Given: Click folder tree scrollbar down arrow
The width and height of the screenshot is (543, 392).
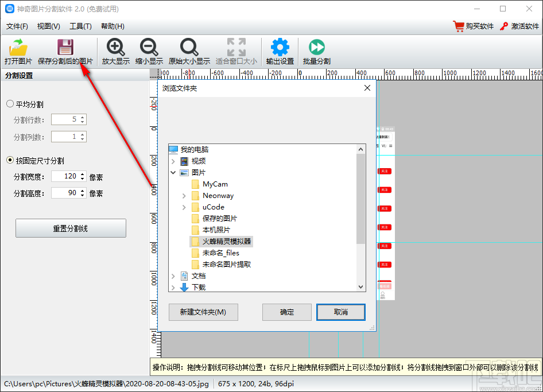Looking at the screenshot, I should tap(361, 287).
